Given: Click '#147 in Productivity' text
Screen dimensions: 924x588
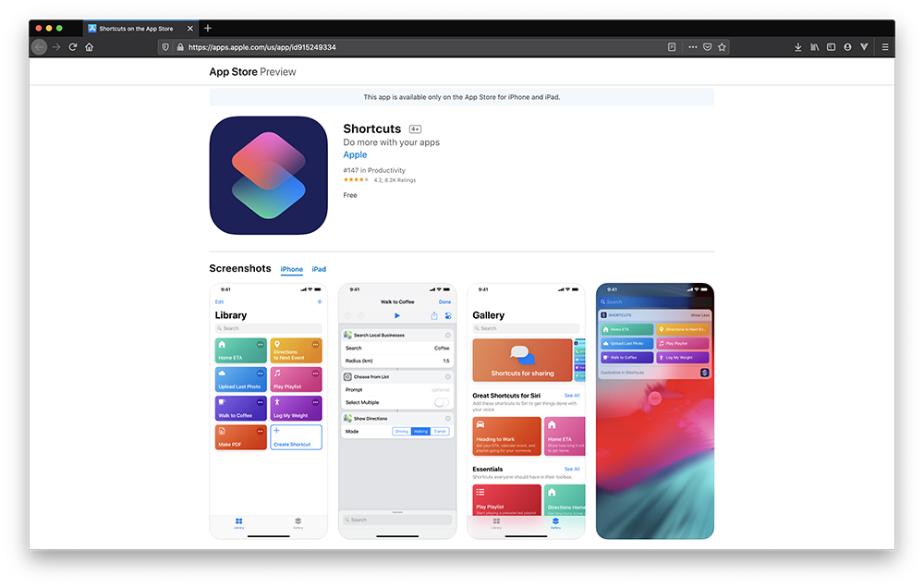Looking at the screenshot, I should [374, 170].
